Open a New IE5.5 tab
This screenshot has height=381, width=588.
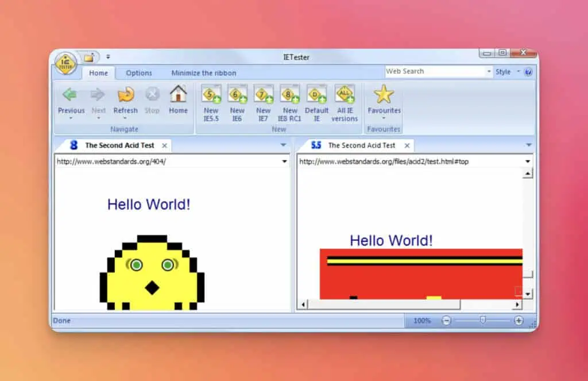211,94
